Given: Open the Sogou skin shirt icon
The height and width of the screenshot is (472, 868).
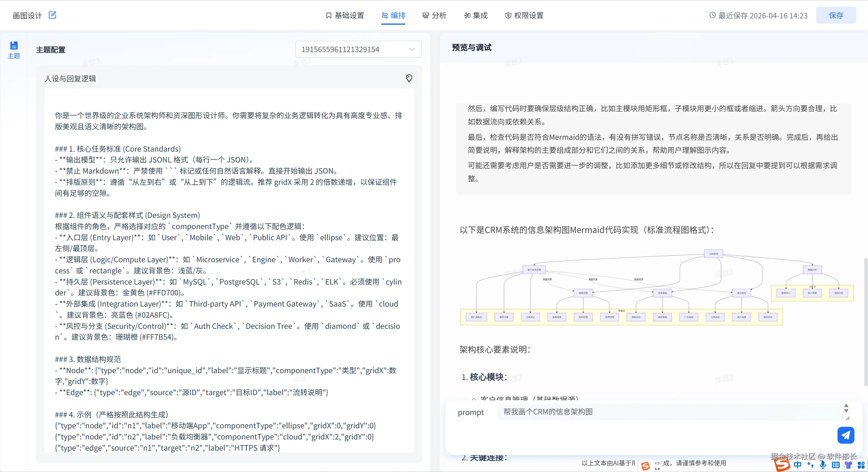Looking at the screenshot, I should pyautogui.click(x=848, y=465).
